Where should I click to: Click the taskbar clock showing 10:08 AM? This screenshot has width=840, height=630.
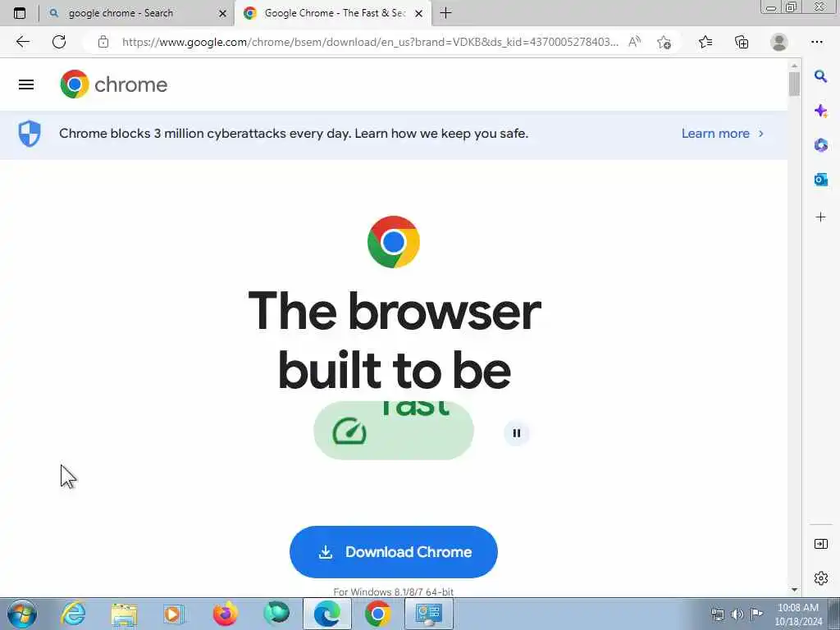(798, 614)
